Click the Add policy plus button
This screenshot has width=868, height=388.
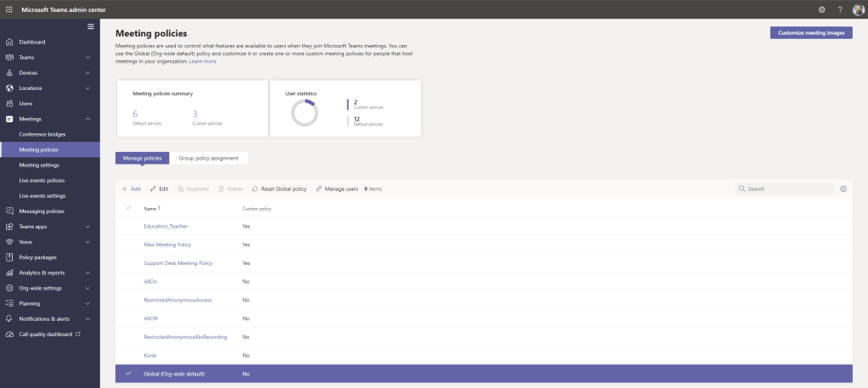(x=131, y=188)
